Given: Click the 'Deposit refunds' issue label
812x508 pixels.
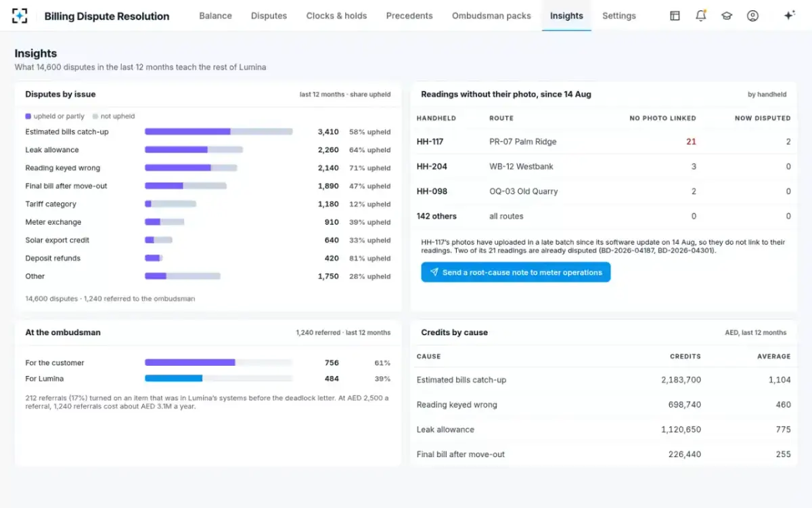Looking at the screenshot, I should pos(53,258).
